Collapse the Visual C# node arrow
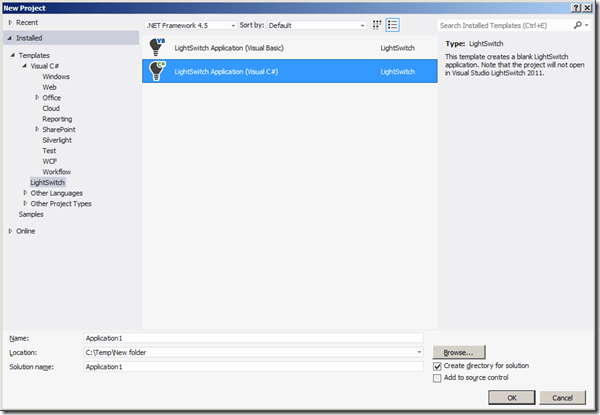Viewport: 600px width, 415px height. (24, 66)
